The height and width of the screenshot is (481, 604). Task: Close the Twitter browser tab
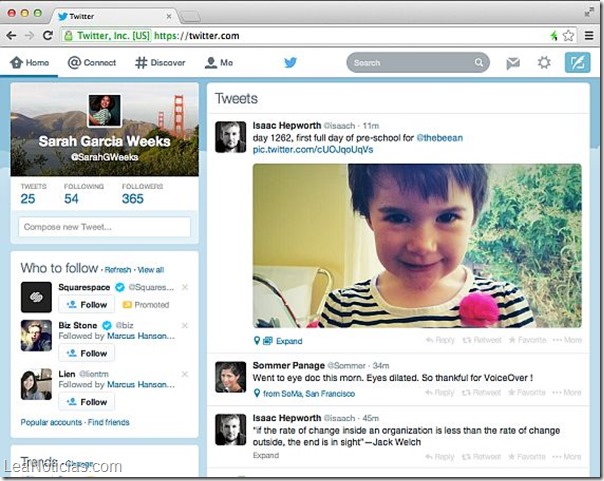(x=169, y=16)
